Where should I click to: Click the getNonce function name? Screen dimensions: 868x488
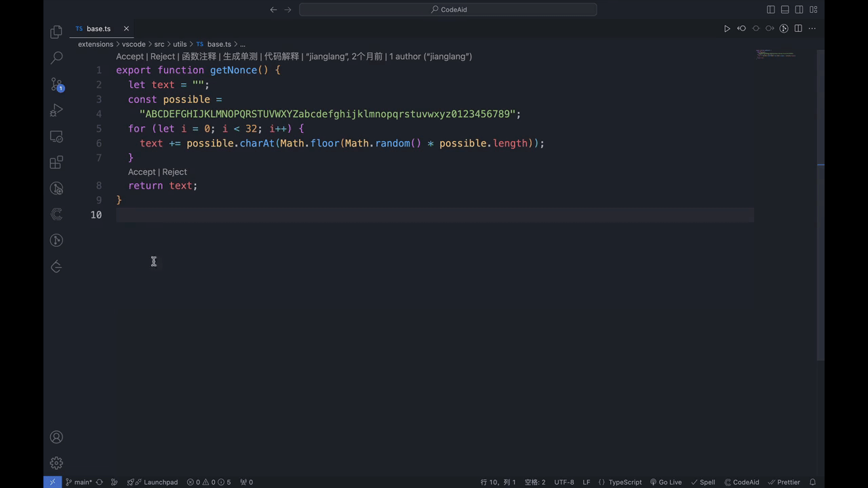[x=233, y=70]
